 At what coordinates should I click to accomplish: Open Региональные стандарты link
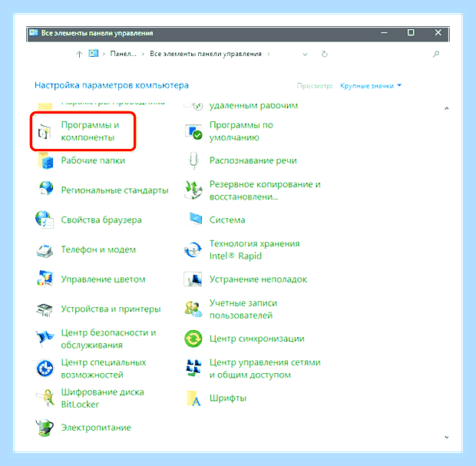(x=114, y=190)
